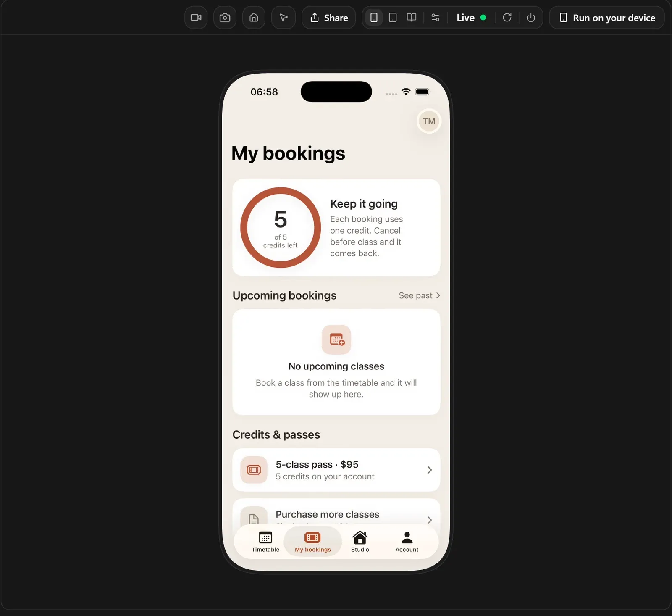672x616 pixels.
Task: Switch to phone device preview
Action: coord(374,18)
